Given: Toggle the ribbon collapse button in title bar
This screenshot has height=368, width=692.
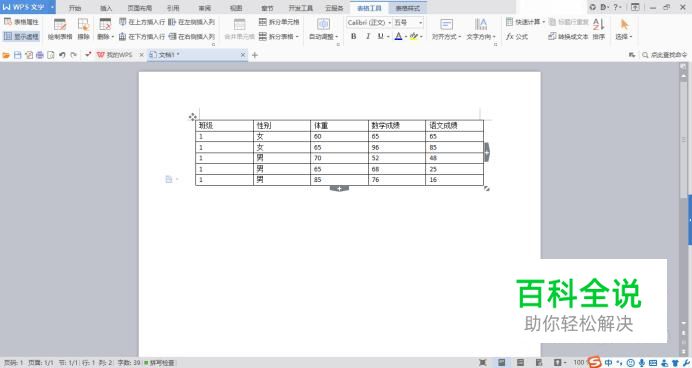Looking at the screenshot, I should click(635, 7).
